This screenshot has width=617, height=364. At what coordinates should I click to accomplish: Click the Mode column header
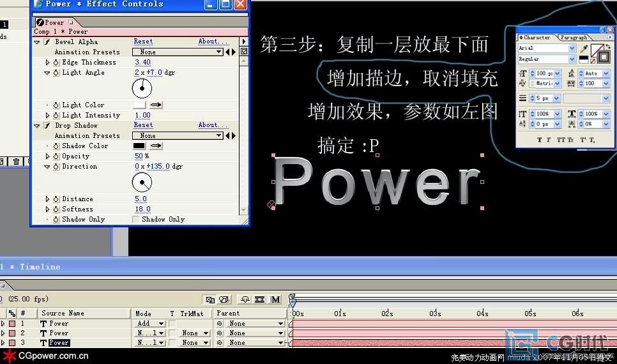point(143,314)
